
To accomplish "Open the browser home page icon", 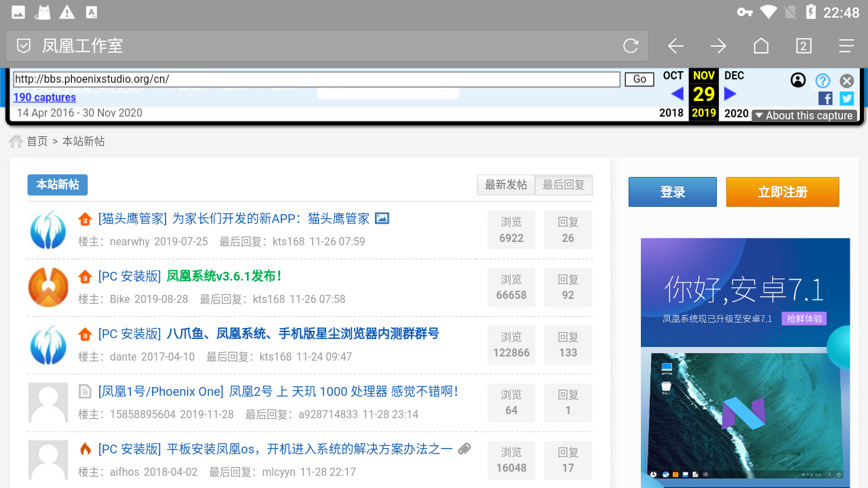I will click(761, 46).
